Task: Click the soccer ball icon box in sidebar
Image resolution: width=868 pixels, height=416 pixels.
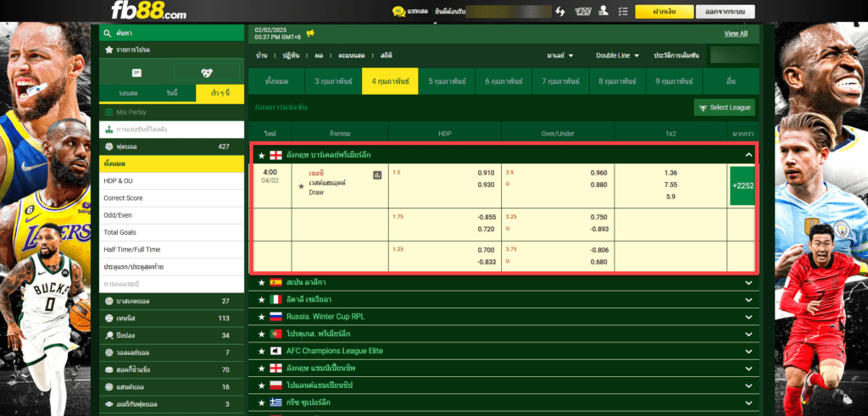Action: (207, 73)
